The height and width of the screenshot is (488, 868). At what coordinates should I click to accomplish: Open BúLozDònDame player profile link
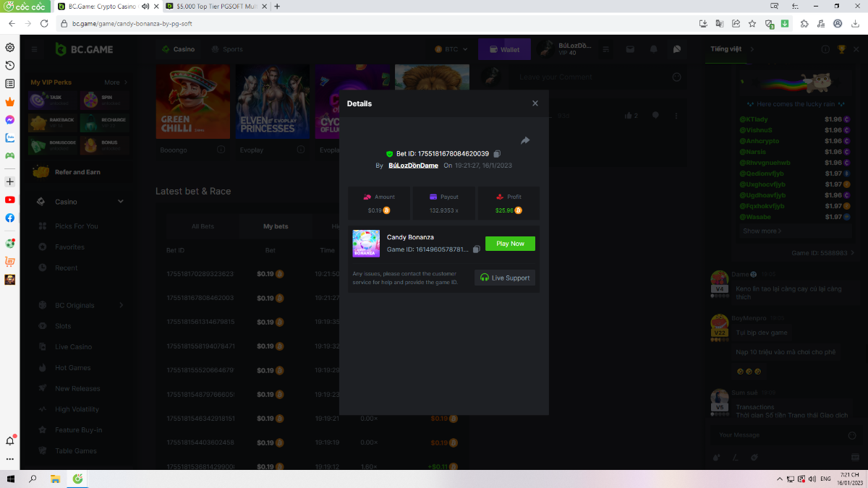click(413, 166)
